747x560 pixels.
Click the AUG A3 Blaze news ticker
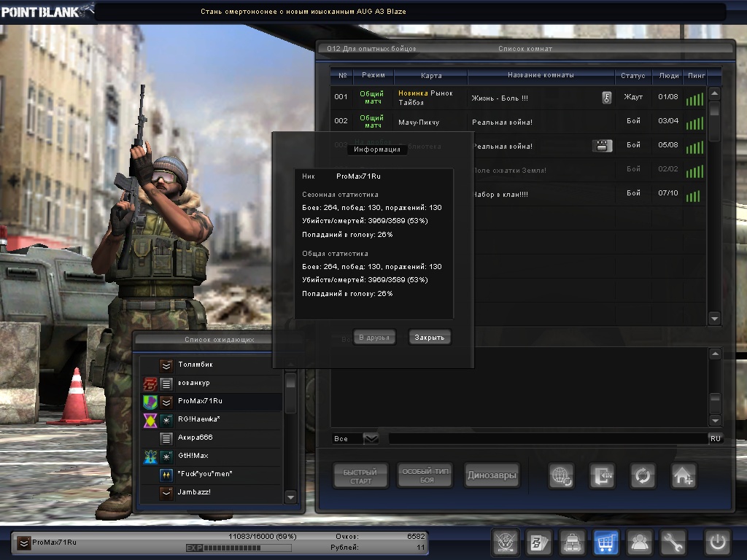pos(303,12)
